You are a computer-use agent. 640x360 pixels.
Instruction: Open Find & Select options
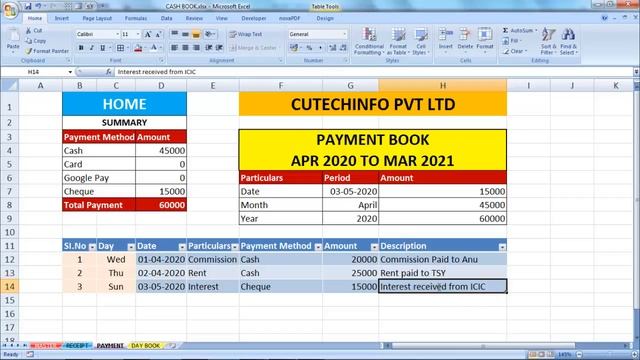[x=568, y=41]
